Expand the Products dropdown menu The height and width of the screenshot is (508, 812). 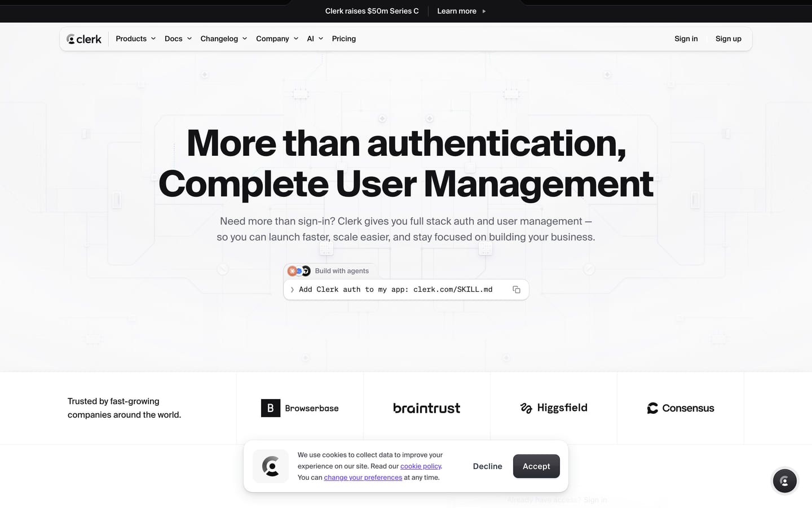coord(135,39)
